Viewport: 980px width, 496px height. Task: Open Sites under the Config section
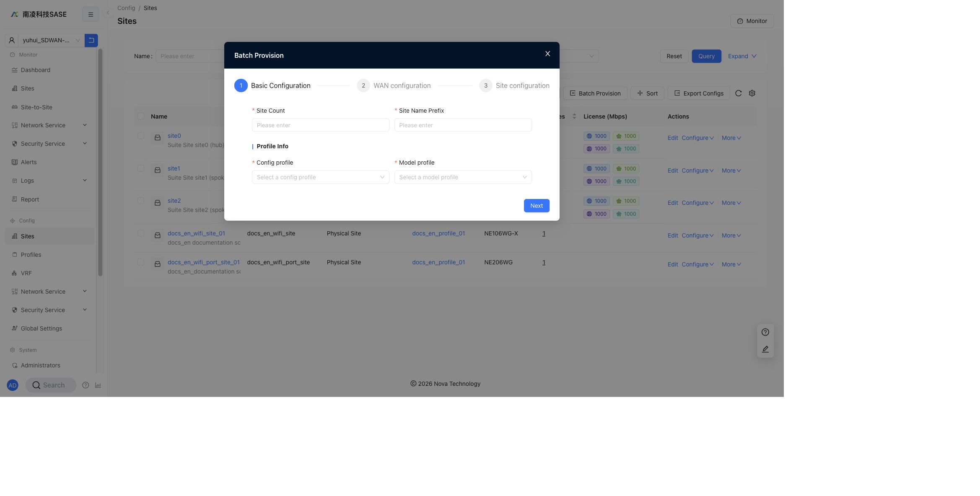[50, 236]
